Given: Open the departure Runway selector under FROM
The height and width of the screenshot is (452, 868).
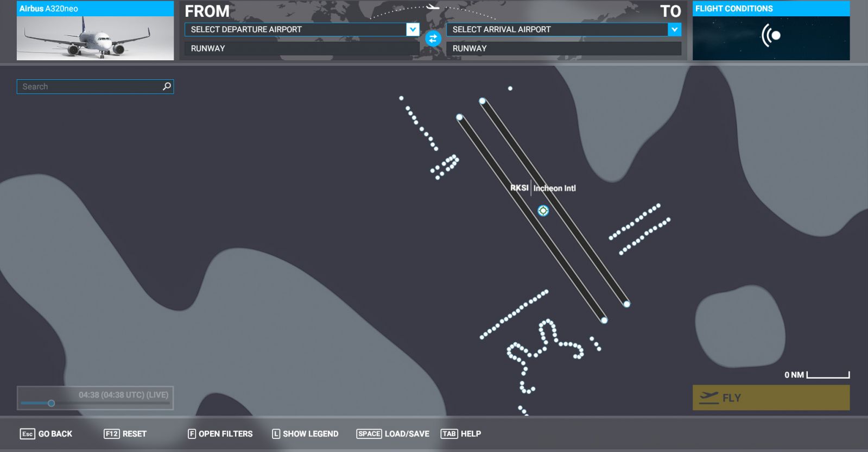Looking at the screenshot, I should pos(301,48).
